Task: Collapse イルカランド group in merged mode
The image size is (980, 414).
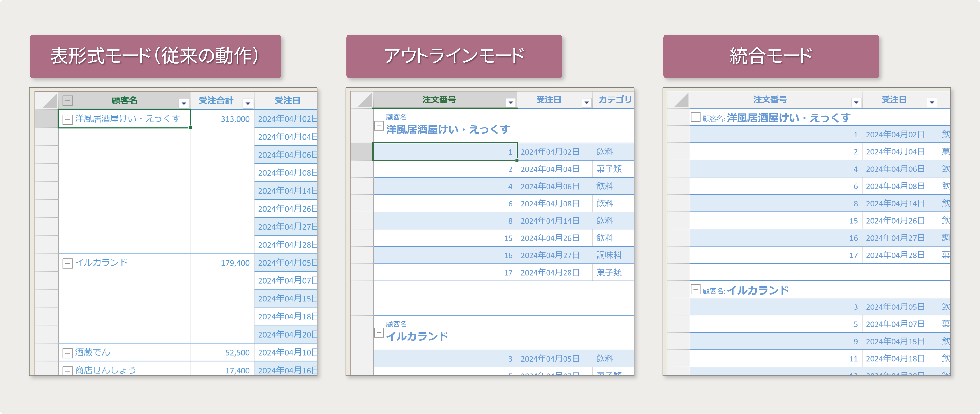Action: [696, 289]
